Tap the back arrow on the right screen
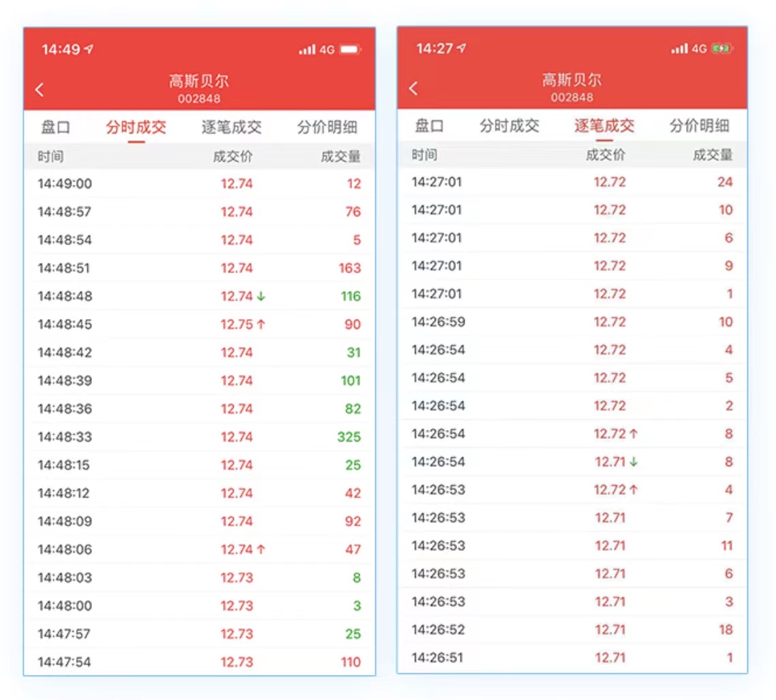 pyautogui.click(x=413, y=89)
